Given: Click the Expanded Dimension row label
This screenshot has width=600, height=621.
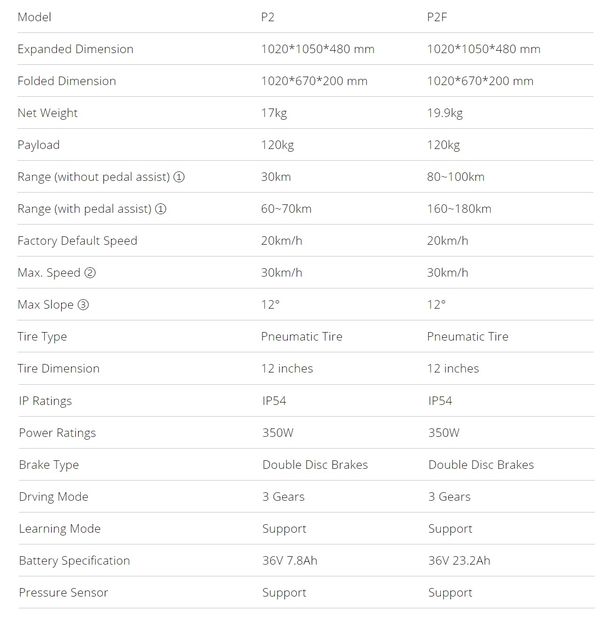Looking at the screenshot, I should [75, 49].
